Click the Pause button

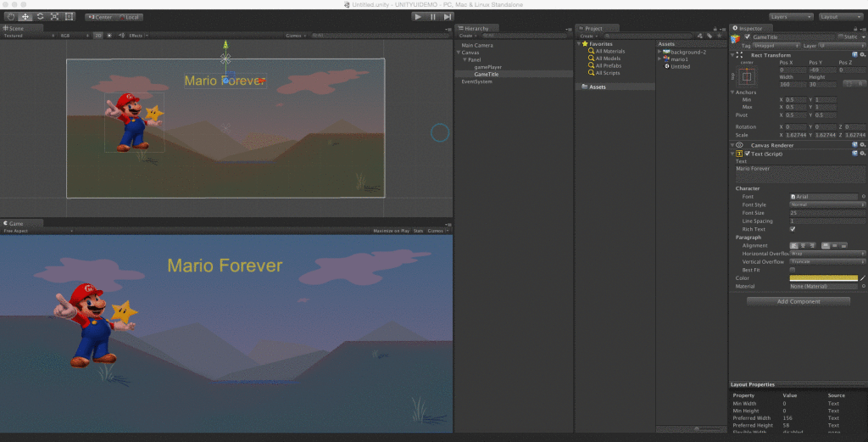point(433,17)
